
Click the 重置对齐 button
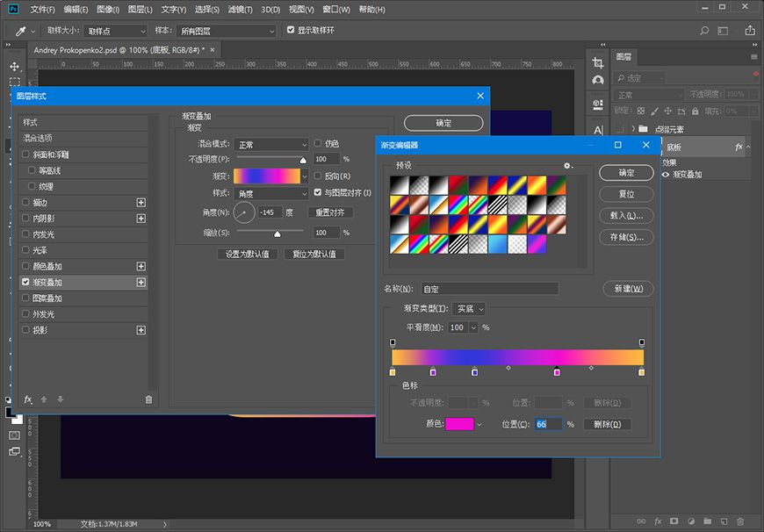330,213
